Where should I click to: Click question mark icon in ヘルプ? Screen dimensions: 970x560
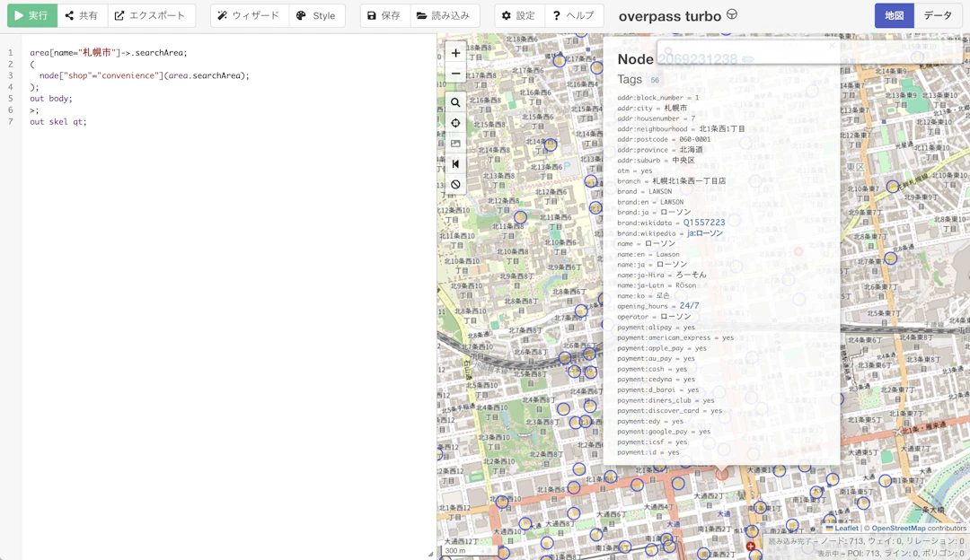(556, 15)
